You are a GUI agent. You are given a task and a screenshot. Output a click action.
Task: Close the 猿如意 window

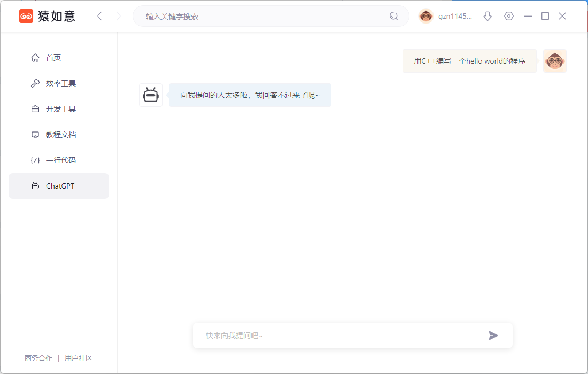coord(562,16)
